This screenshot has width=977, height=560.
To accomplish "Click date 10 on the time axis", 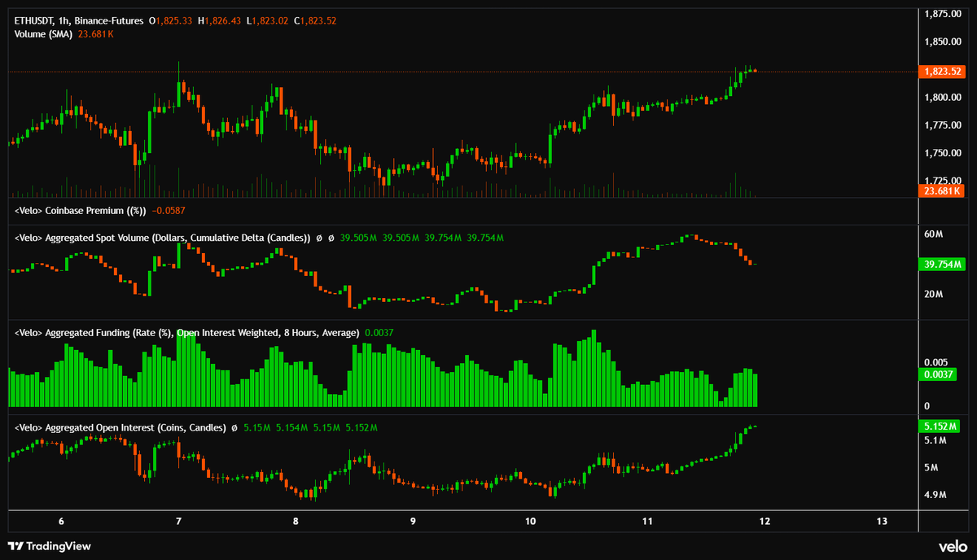I will point(531,521).
